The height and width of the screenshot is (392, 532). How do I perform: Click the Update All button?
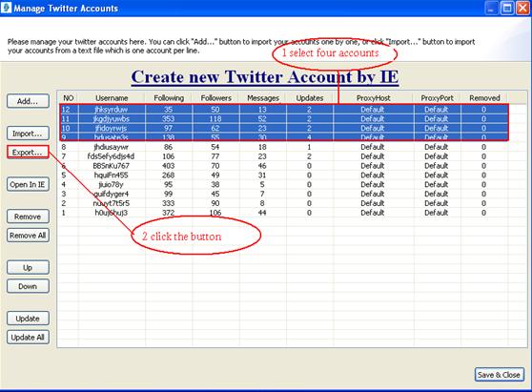tap(28, 337)
